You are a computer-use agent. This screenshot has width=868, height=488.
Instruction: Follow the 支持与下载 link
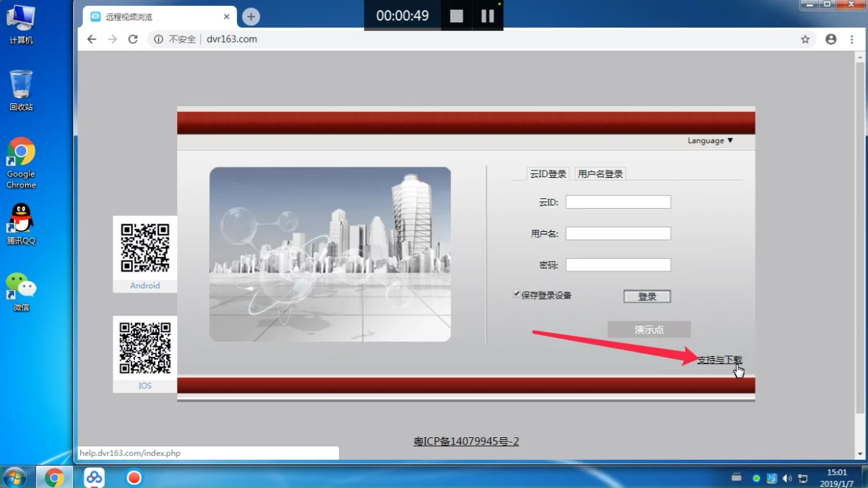coord(719,360)
